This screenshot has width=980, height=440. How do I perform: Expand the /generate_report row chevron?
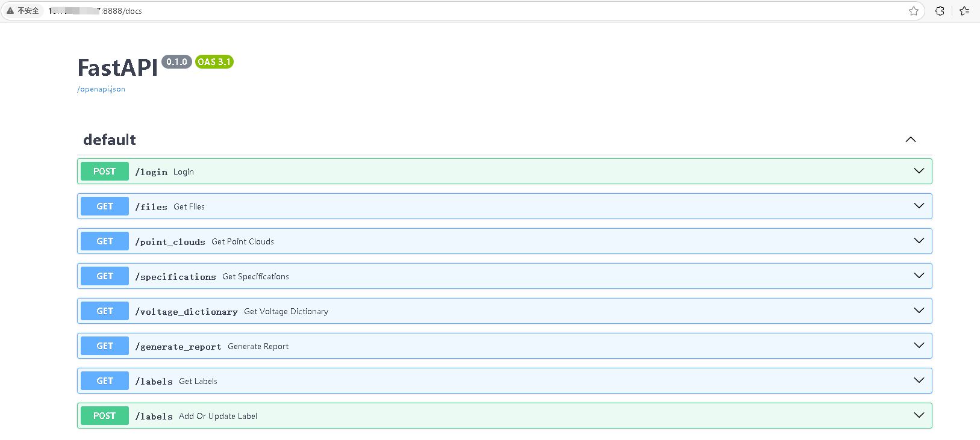point(919,345)
